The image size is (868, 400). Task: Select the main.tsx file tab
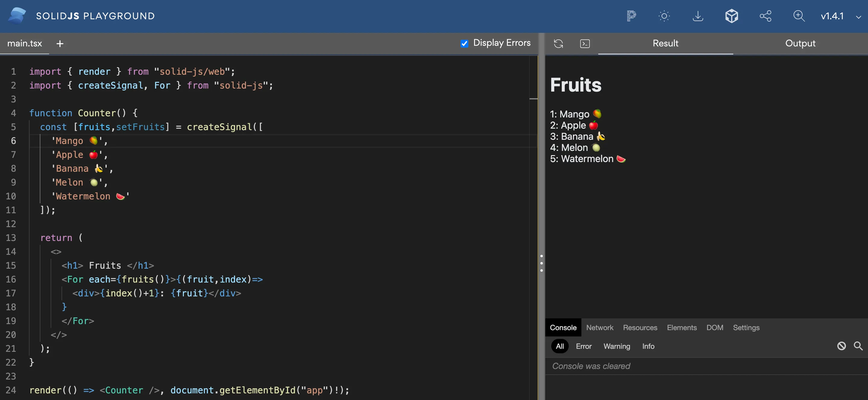(x=25, y=43)
